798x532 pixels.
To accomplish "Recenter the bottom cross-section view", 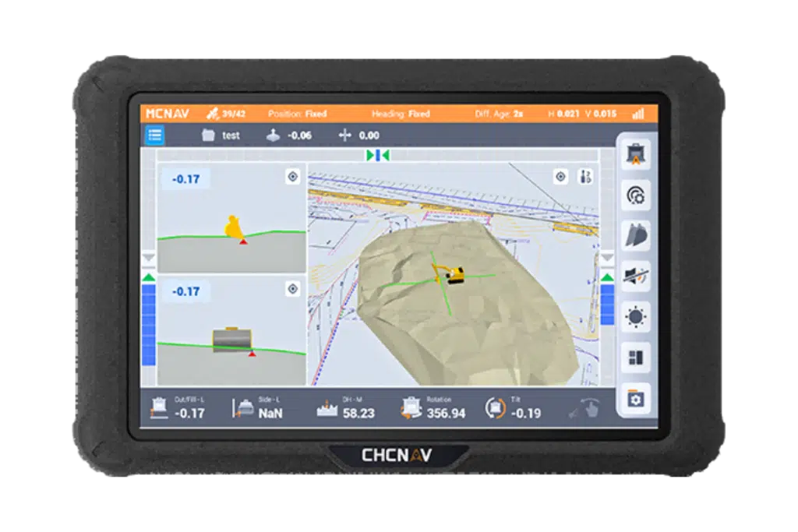I will [x=292, y=289].
